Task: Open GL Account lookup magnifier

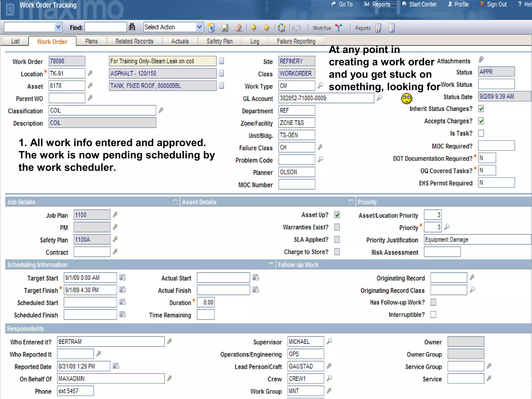Action: coord(380,98)
